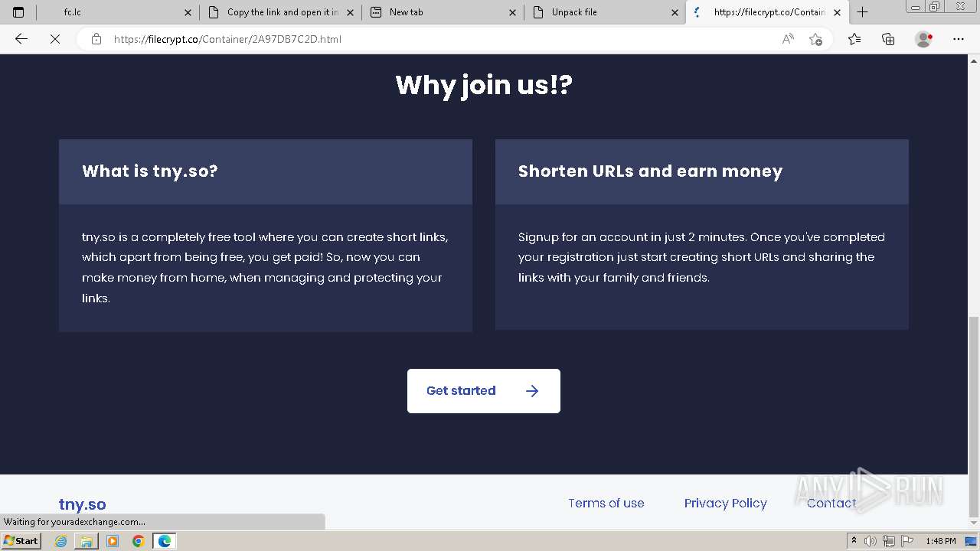Image resolution: width=980 pixels, height=551 pixels.
Task: Switch to the New tab page tab
Action: click(x=443, y=12)
